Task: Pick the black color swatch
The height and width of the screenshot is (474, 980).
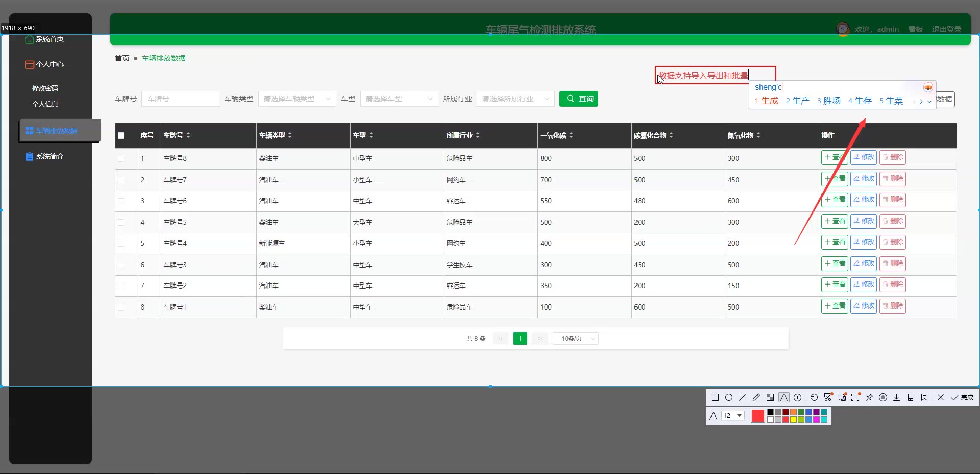Action: click(x=770, y=412)
